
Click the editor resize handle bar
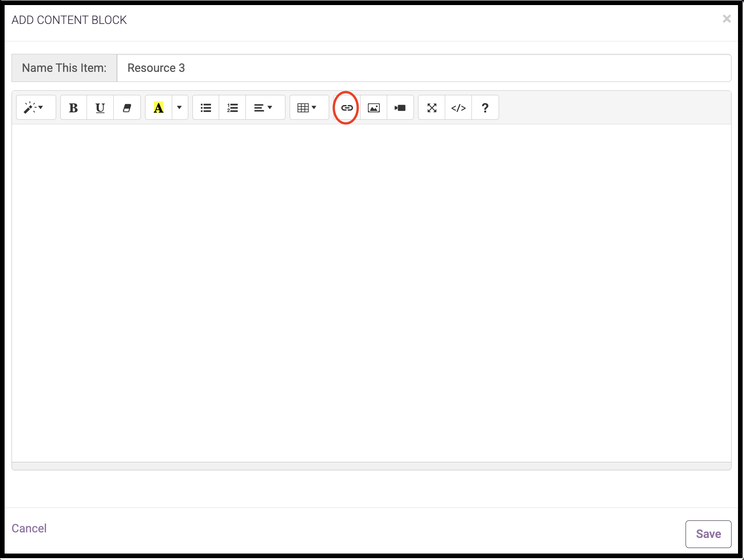372,466
